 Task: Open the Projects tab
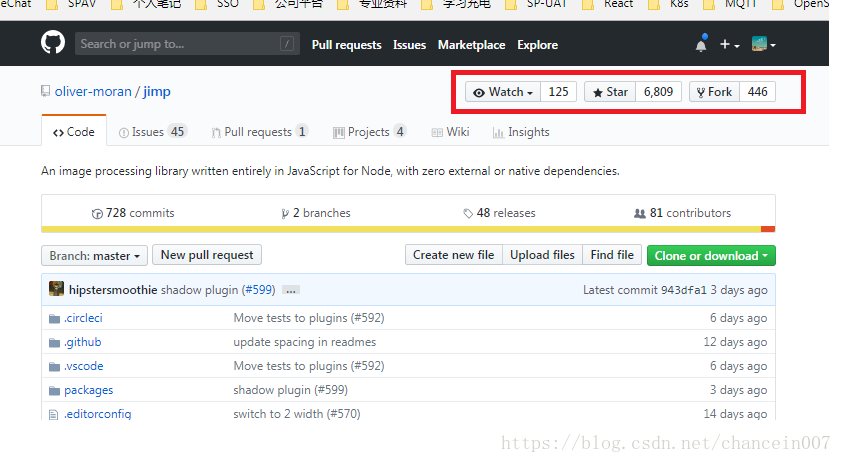(x=369, y=132)
